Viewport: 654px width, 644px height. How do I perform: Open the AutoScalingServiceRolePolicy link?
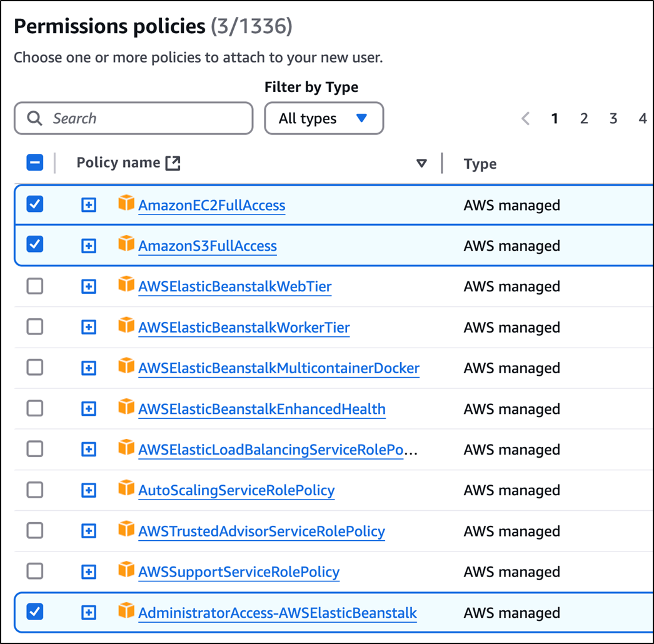click(236, 491)
